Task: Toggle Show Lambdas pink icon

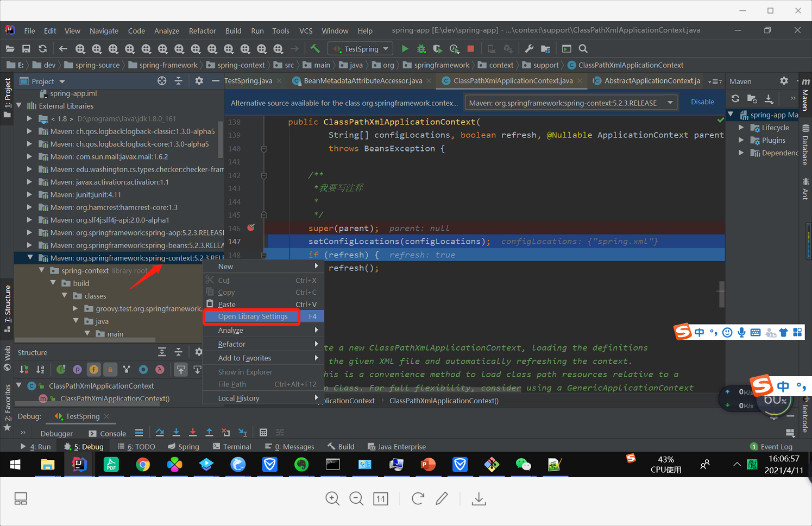Action: pos(160,370)
